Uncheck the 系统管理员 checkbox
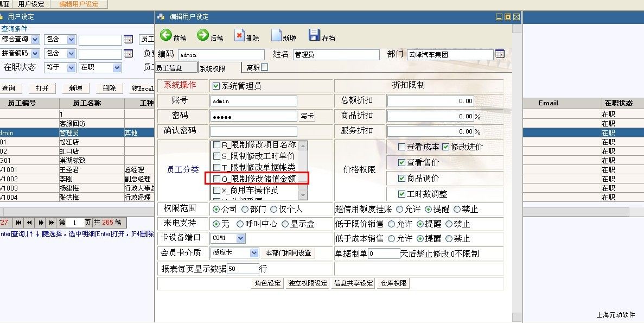The width and height of the screenshot is (644, 323). pyautogui.click(x=216, y=86)
